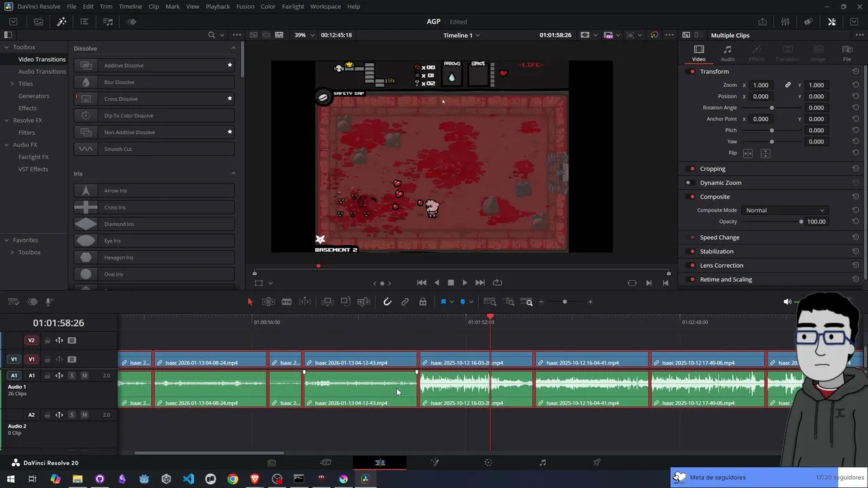Open the Timeline 1 name dropdown
This screenshot has height=488, width=868.
(461, 35)
